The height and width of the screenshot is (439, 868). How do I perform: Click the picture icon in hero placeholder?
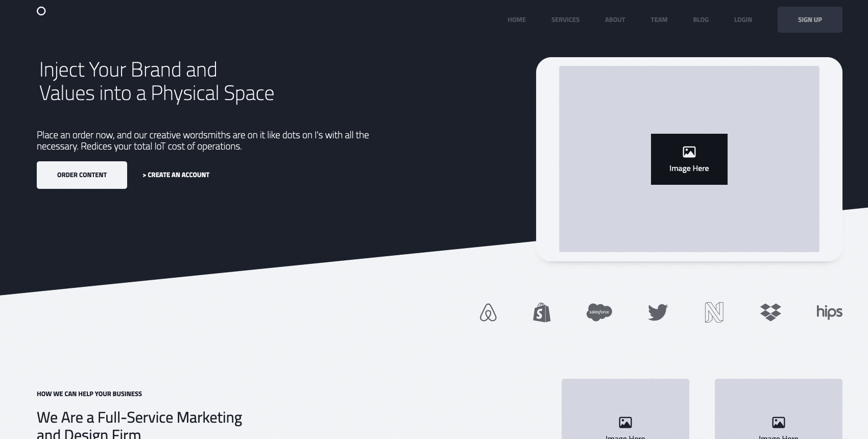click(x=689, y=152)
